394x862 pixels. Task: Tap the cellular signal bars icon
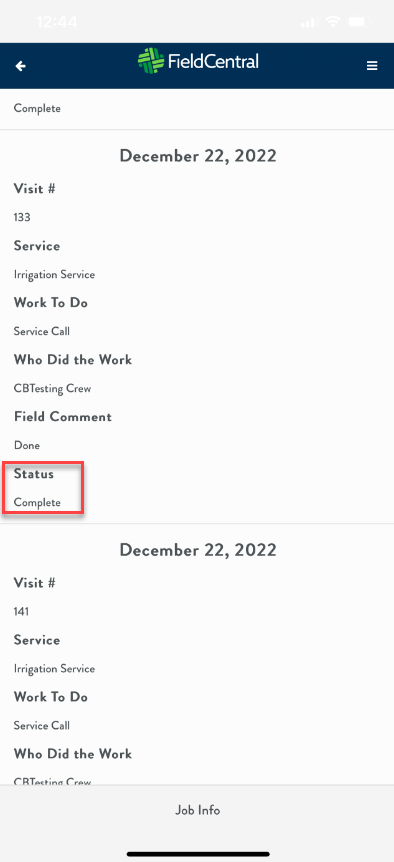[x=308, y=23]
